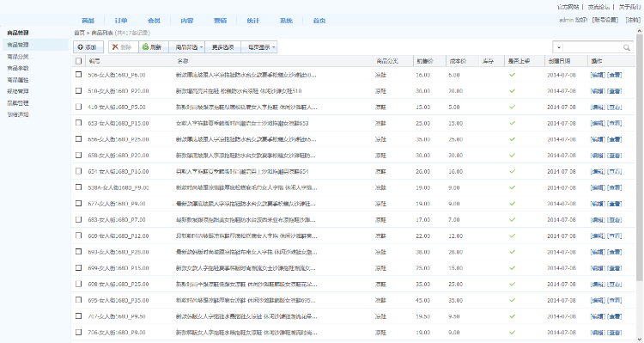Open the 会员 top navigation tab

coord(154,21)
